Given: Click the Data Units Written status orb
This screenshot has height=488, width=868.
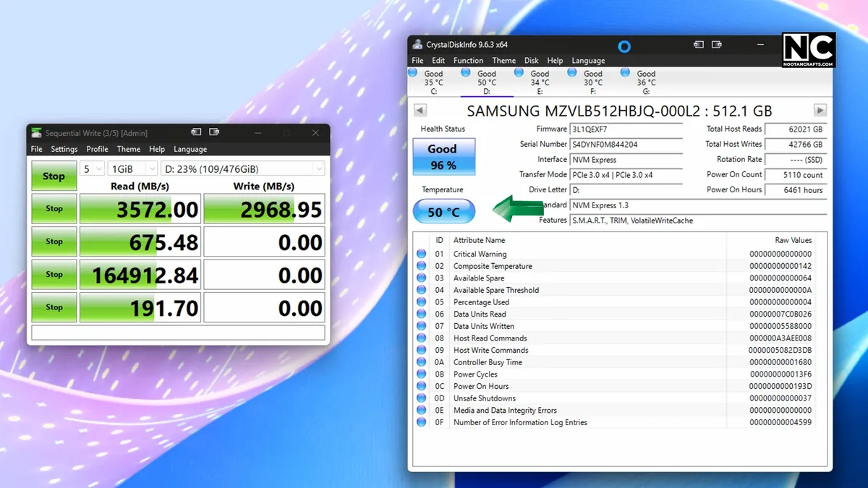Looking at the screenshot, I should [422, 326].
